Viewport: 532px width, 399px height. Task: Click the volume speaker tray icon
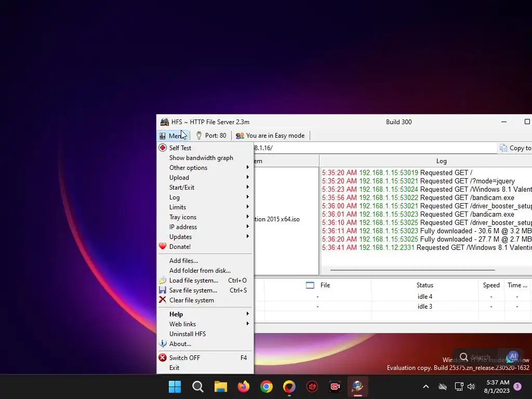point(471,387)
